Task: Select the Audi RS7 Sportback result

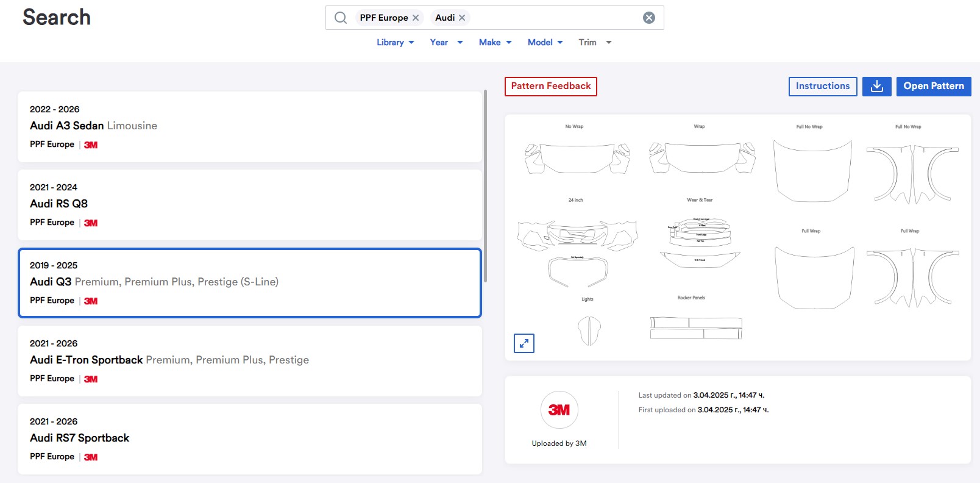Action: (x=250, y=439)
